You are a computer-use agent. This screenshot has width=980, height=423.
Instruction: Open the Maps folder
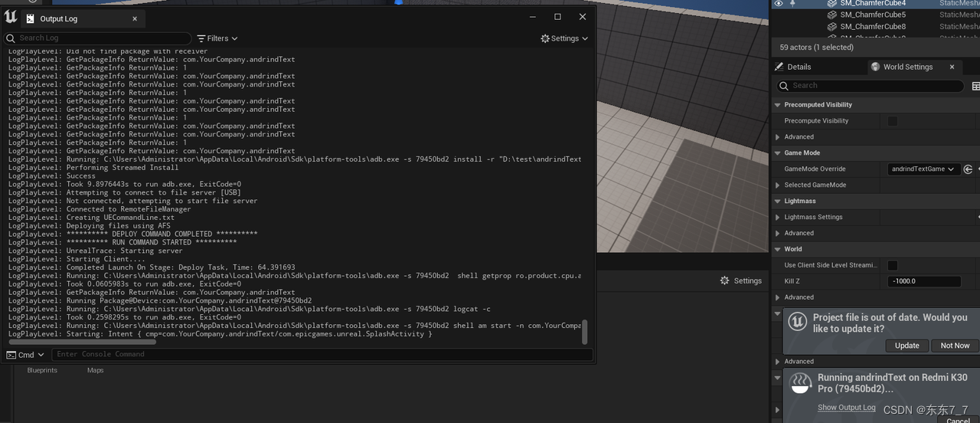pyautogui.click(x=95, y=370)
